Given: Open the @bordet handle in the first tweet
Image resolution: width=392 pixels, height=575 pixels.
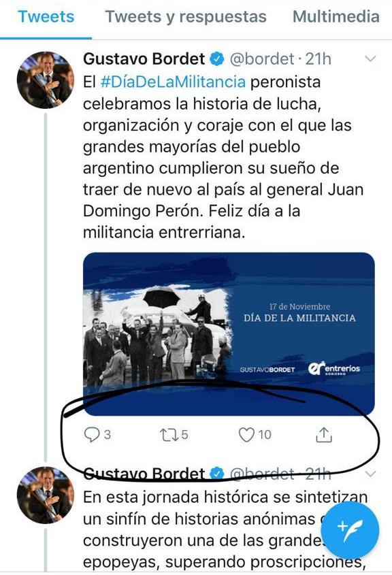Looking at the screenshot, I should coord(262,59).
